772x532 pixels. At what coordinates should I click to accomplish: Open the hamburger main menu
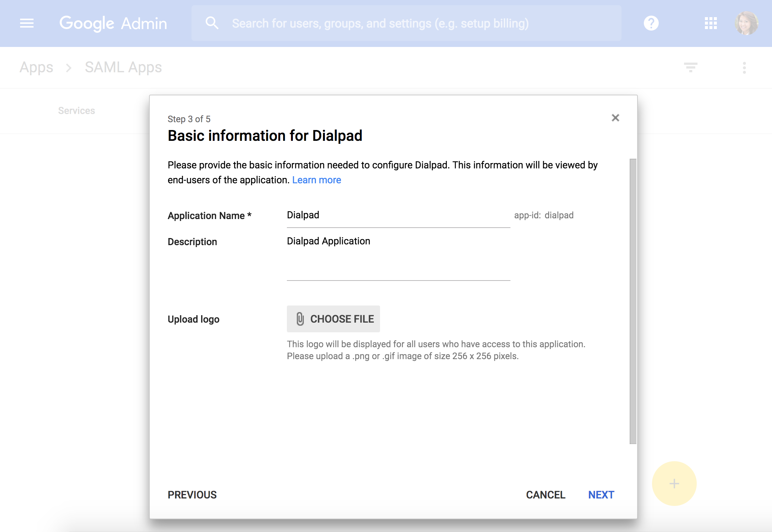coord(27,23)
